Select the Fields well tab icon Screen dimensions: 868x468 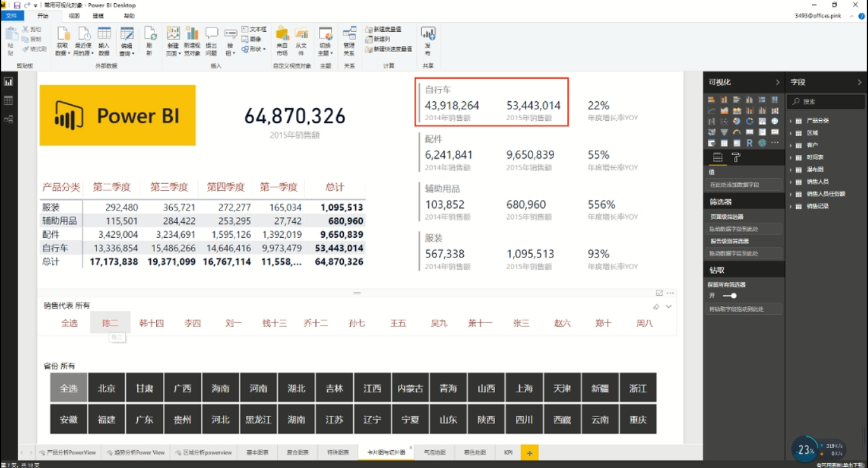point(718,157)
